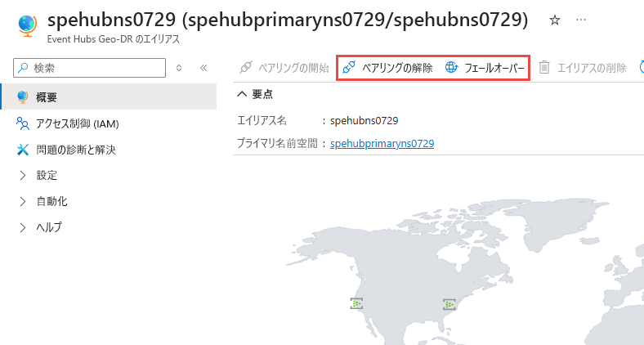Click the people icon next to アクセス制御

(23, 123)
